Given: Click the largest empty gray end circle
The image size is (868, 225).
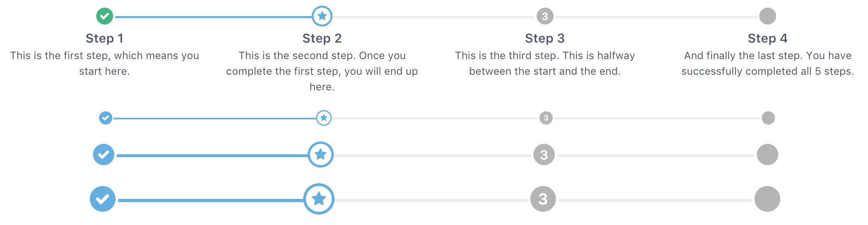Looking at the screenshot, I should point(767,199).
